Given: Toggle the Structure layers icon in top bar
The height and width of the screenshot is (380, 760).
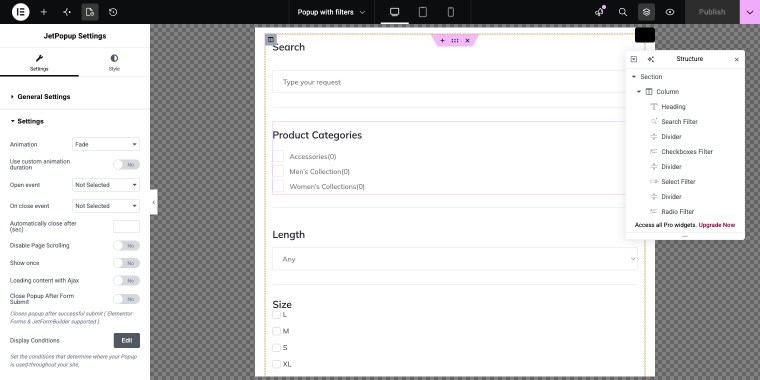Looking at the screenshot, I should tap(646, 12).
